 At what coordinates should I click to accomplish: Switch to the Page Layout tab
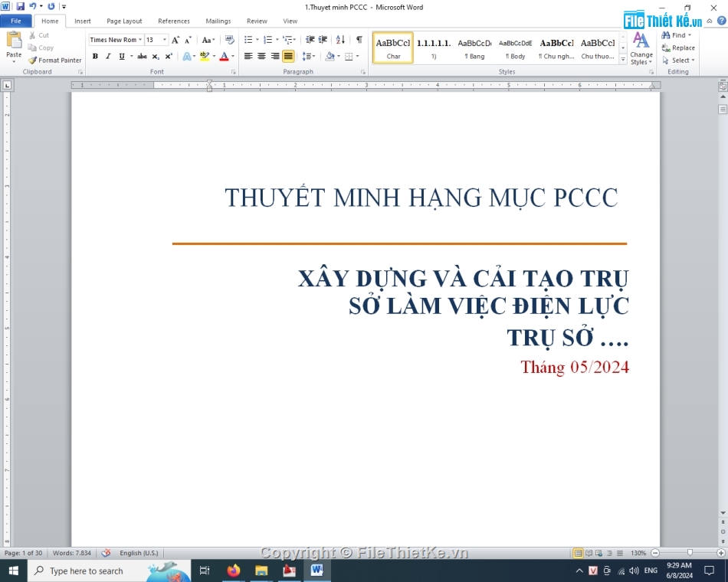[x=124, y=21]
